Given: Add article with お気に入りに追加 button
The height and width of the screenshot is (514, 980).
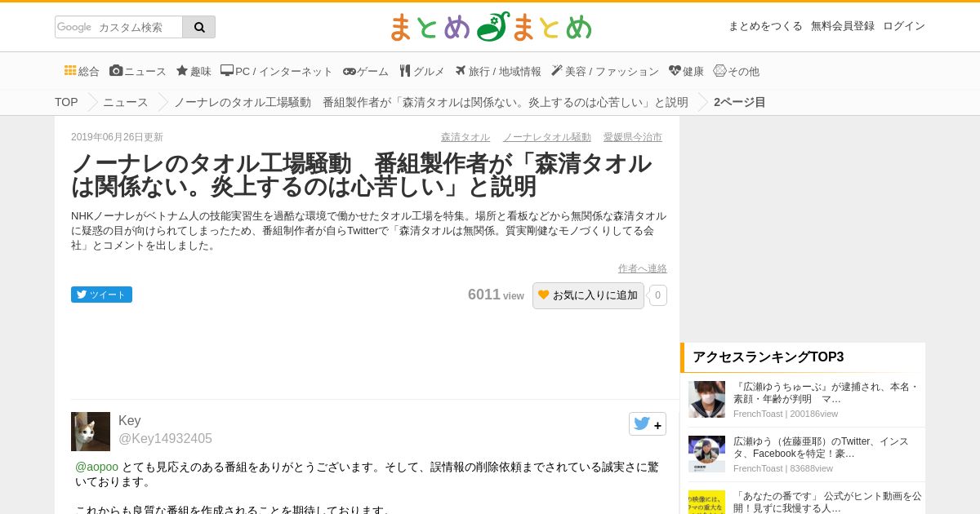Looking at the screenshot, I should tap(588, 295).
